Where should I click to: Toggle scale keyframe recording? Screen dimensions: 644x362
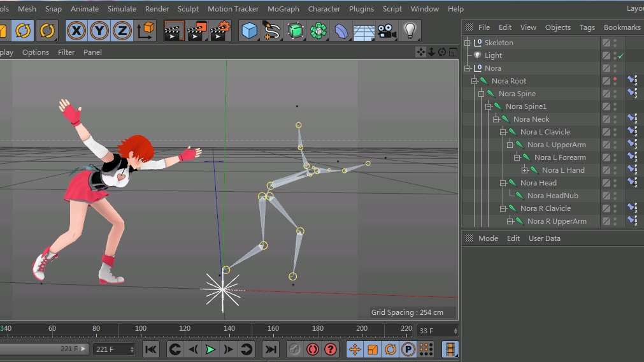click(x=373, y=349)
